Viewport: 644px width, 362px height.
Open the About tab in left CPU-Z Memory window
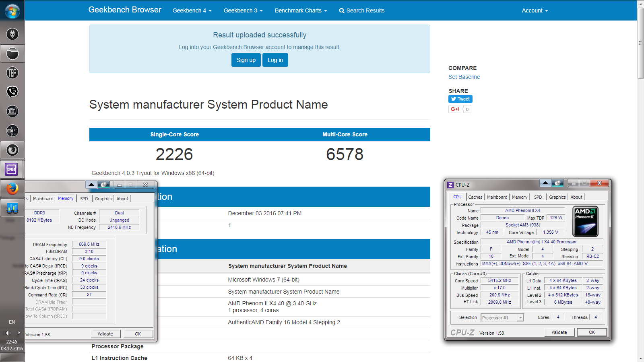tap(123, 199)
